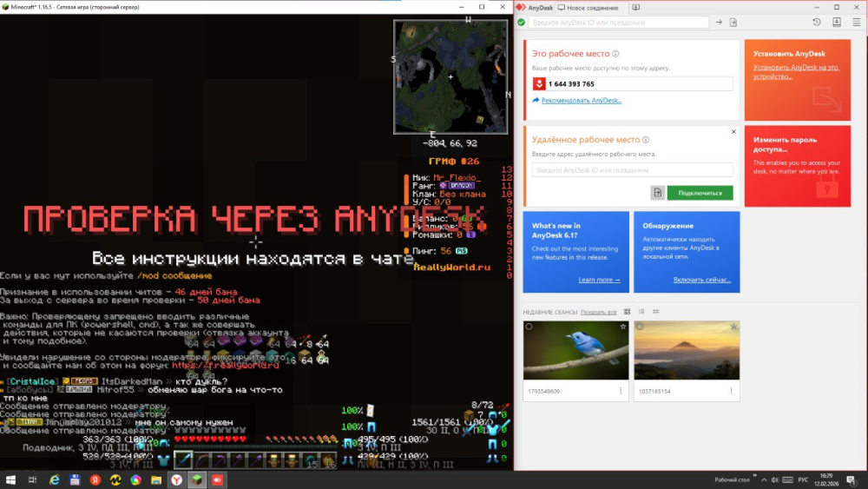868x489 pixels.
Task: Open file transfer icon in AnyDesk top toolbar
Action: pos(733,23)
